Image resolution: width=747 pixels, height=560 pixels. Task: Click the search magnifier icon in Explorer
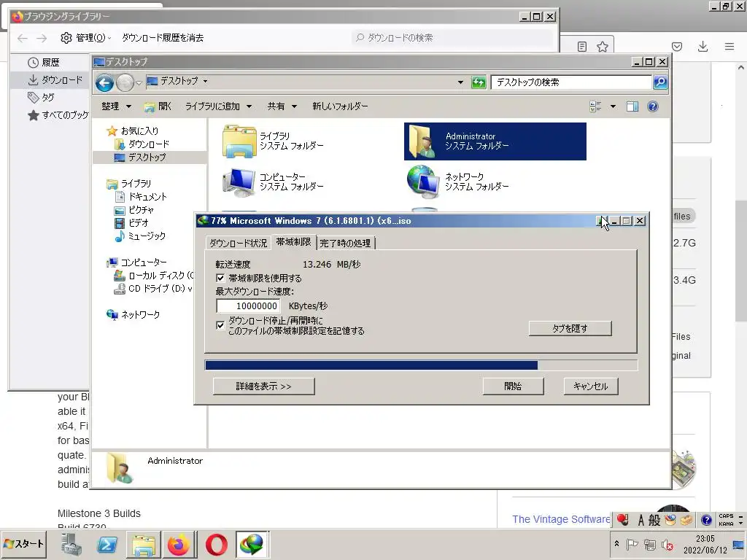coord(660,82)
